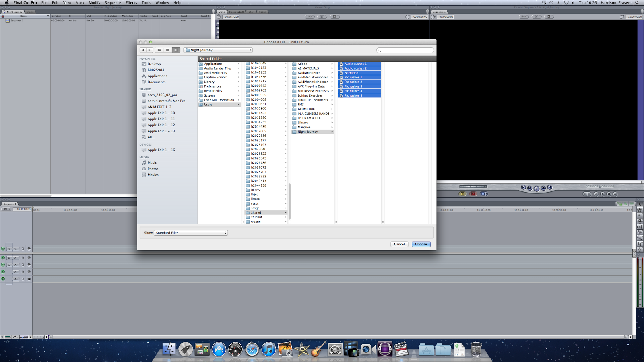Toggle V1 track visibility

pyautogui.click(x=3, y=249)
